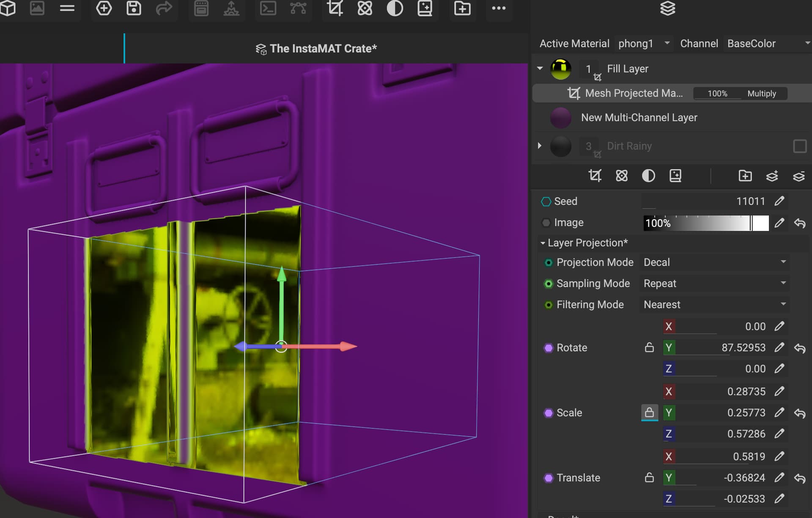Click the atom effect icon in layer toolbar

(x=622, y=176)
